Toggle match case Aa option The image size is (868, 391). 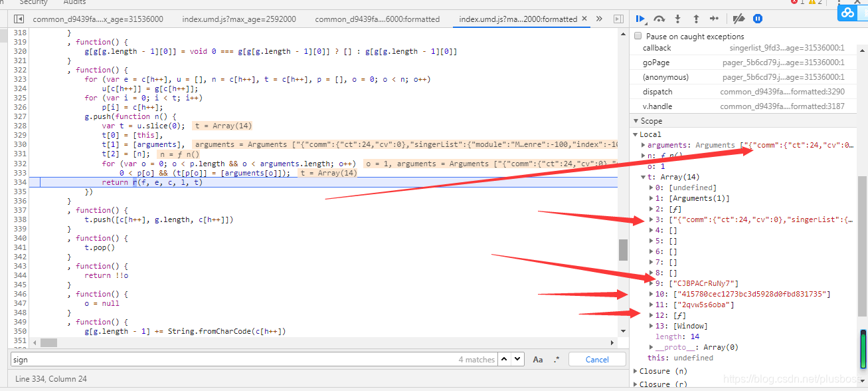click(x=538, y=359)
